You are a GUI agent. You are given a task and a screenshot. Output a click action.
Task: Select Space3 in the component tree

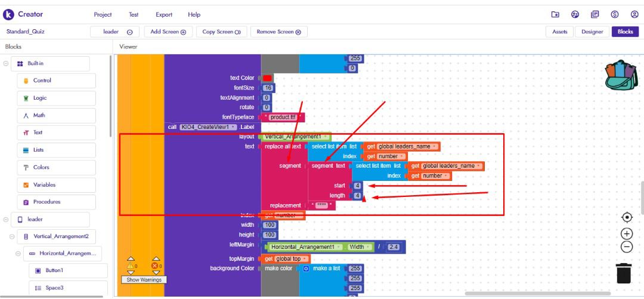(68, 288)
